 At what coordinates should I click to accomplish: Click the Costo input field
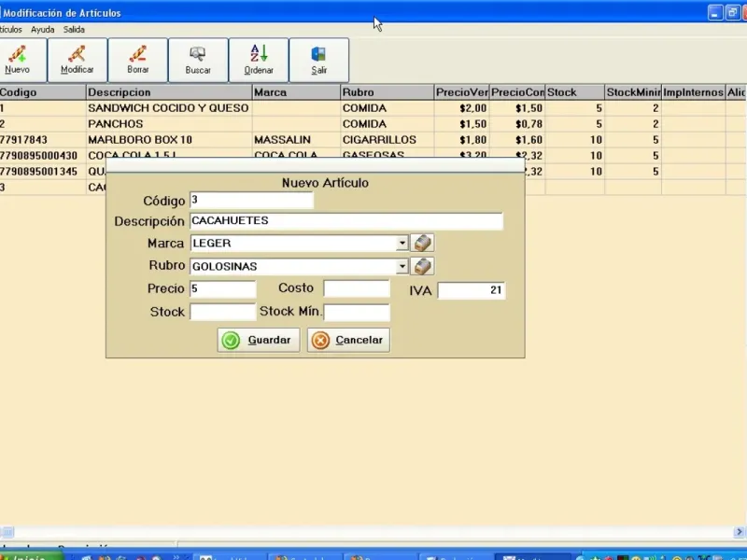pyautogui.click(x=357, y=289)
